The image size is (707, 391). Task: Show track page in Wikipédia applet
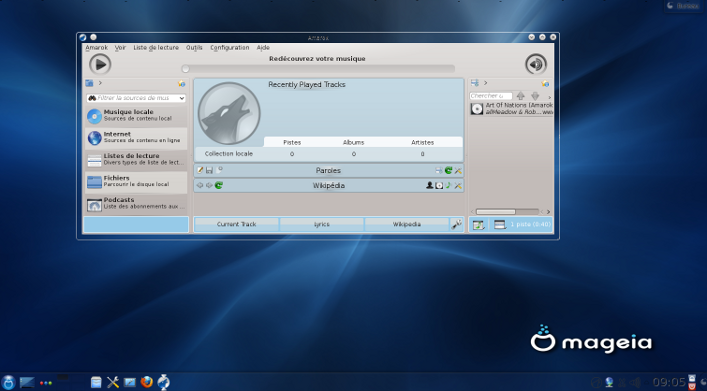click(448, 185)
